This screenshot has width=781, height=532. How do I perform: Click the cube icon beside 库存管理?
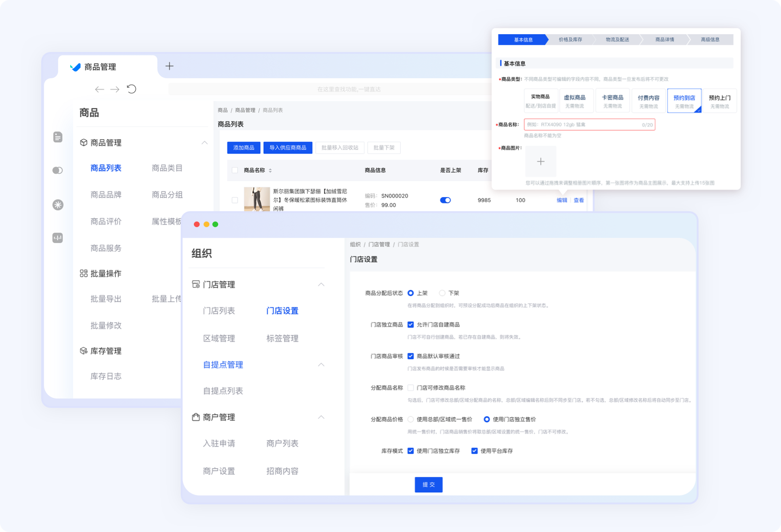[82, 350]
